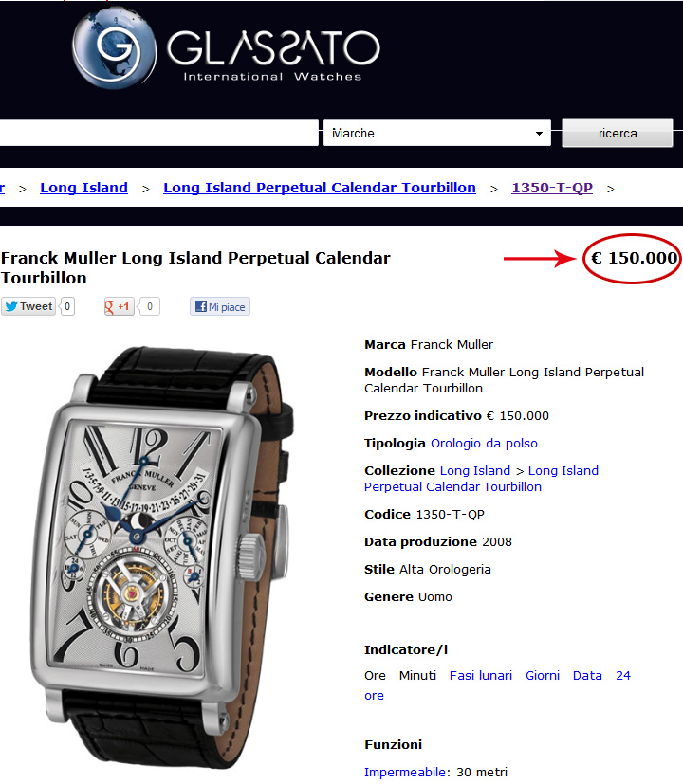Click the Franck Muller watch image
This screenshot has width=683, height=784.
point(162,555)
